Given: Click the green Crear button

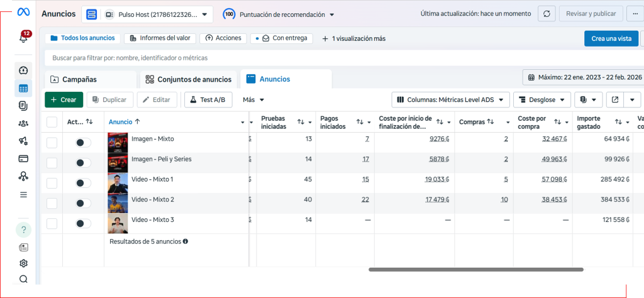Looking at the screenshot, I should (x=64, y=99).
